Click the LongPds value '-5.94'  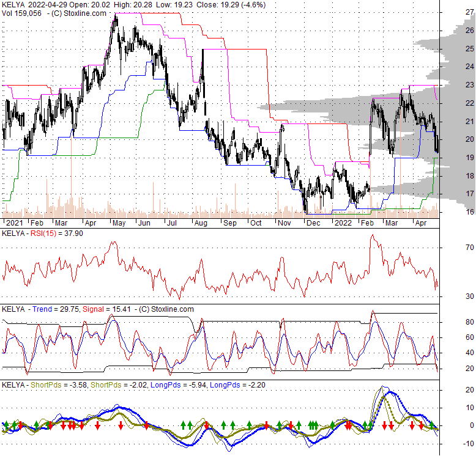click(x=198, y=385)
